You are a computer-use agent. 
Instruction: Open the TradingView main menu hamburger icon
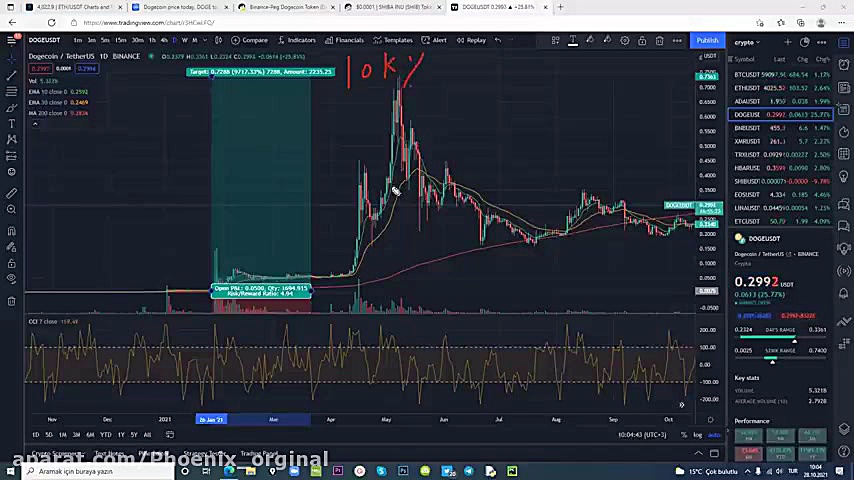click(x=11, y=40)
